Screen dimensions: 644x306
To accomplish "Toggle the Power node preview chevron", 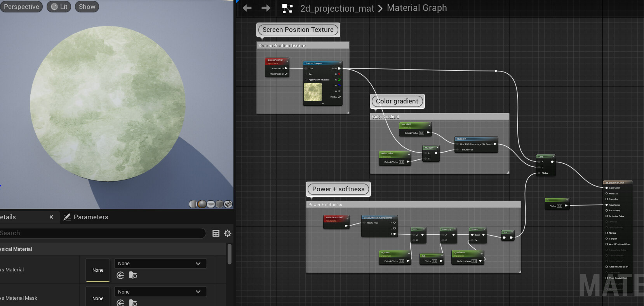I will coord(484,229).
